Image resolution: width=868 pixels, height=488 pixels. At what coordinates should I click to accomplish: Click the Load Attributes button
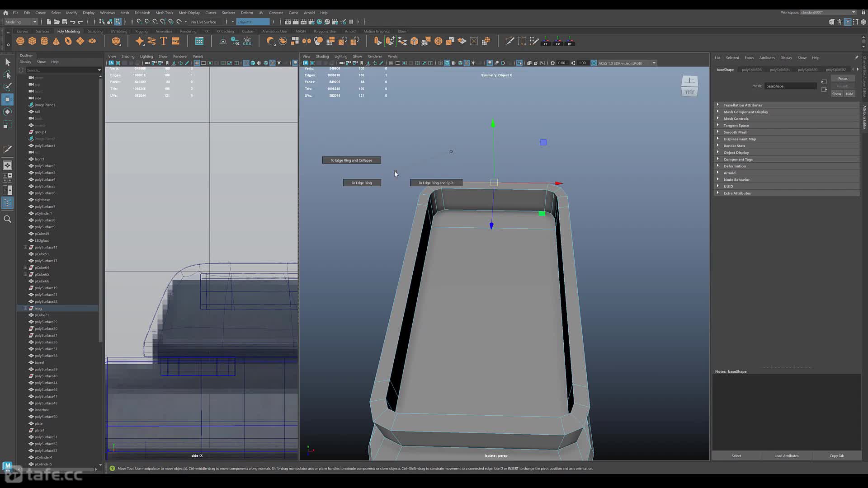click(x=786, y=455)
